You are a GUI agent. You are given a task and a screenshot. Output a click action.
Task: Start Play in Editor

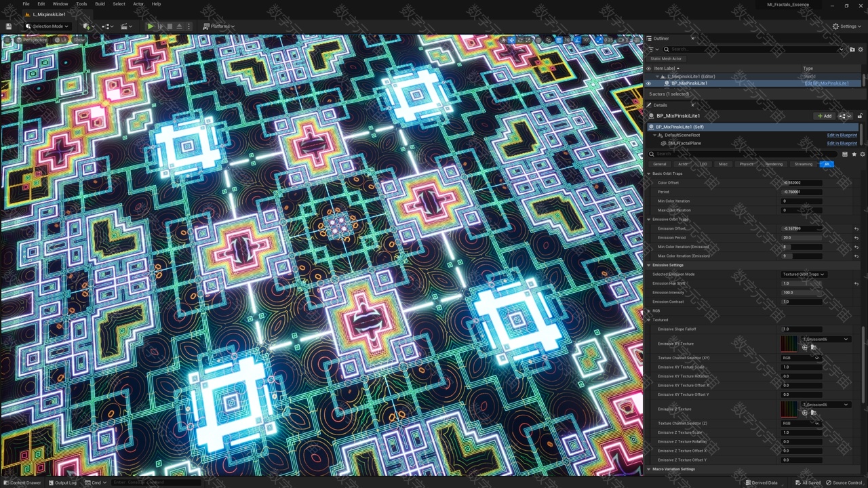151,26
